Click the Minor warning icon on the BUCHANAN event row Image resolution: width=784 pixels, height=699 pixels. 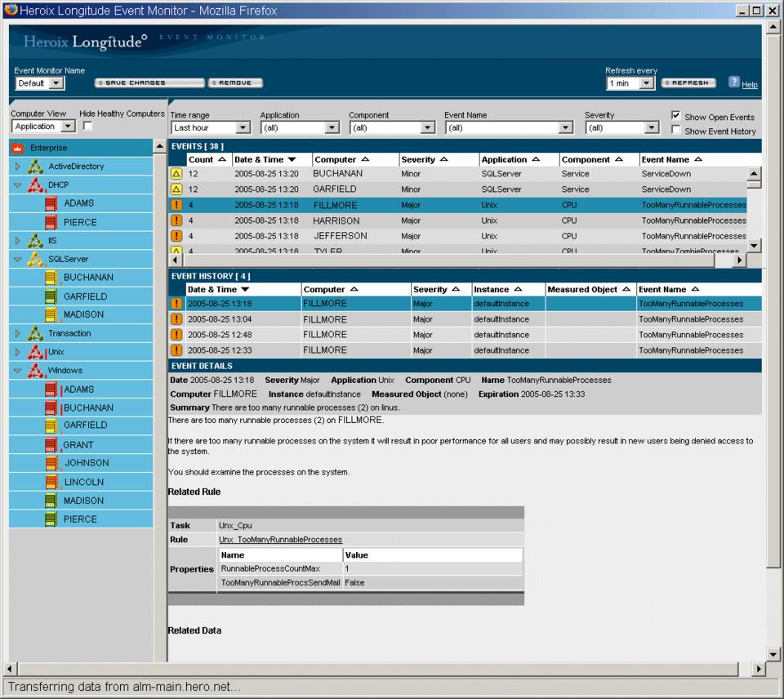[176, 174]
